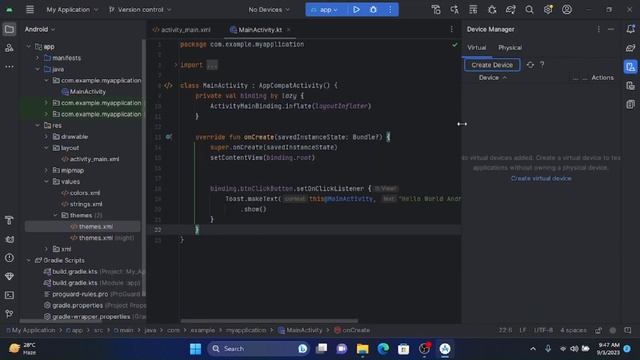Open the Android project view dropdown

pyautogui.click(x=40, y=29)
